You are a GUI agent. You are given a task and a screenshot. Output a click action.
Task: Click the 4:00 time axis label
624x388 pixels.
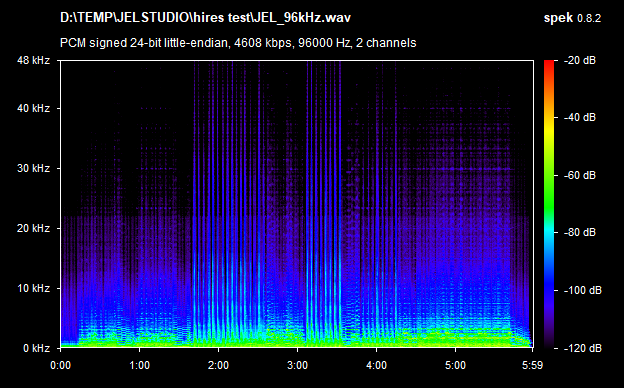click(376, 365)
